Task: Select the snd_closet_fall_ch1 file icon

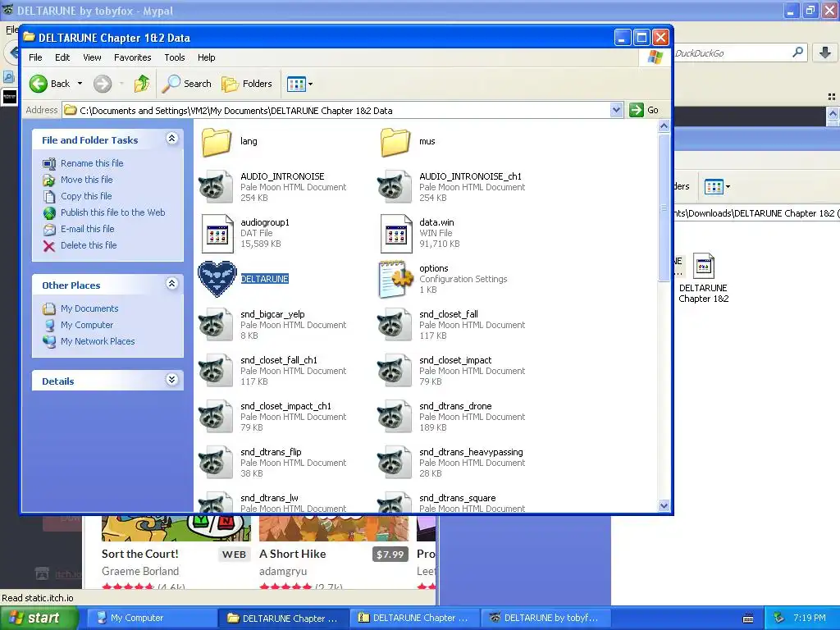Action: point(216,371)
